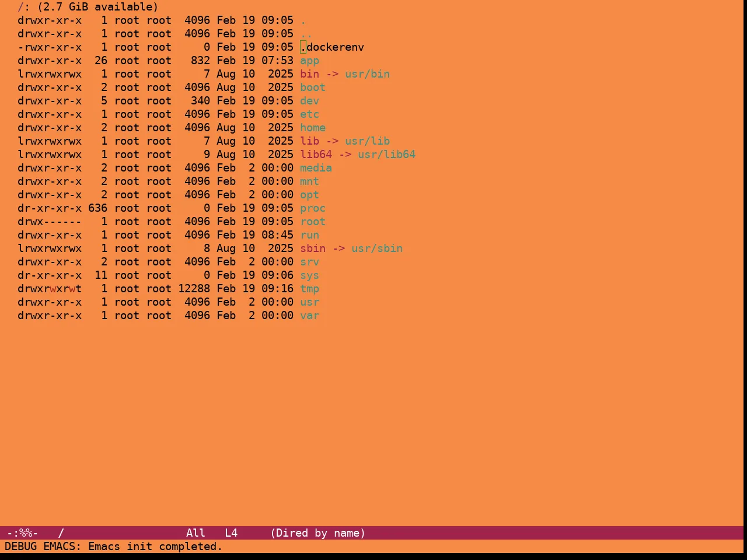The width and height of the screenshot is (747, 560).
Task: Open the tmp directory
Action: pos(309,289)
